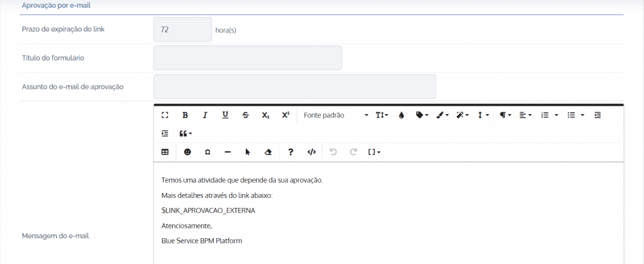Click the line 'Mais detalhes através do link abaixo:'
The height and width of the screenshot is (264, 644).
coord(217,195)
